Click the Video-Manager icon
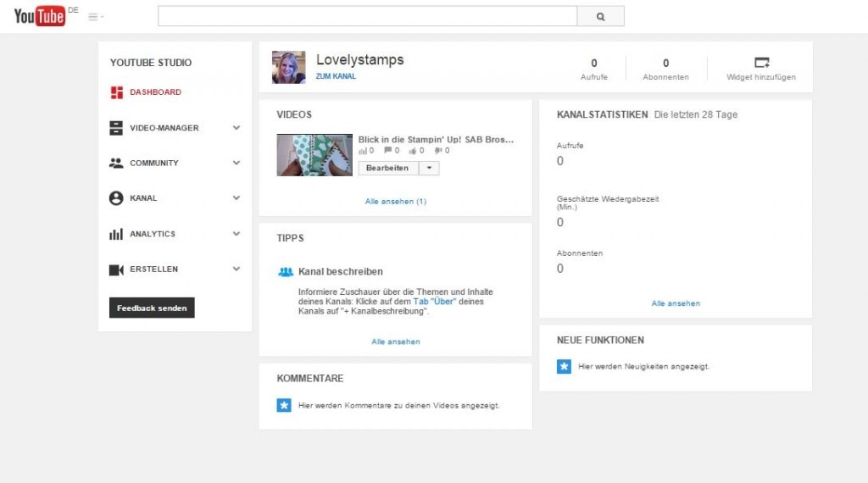The width and height of the screenshot is (868, 483). [x=115, y=128]
